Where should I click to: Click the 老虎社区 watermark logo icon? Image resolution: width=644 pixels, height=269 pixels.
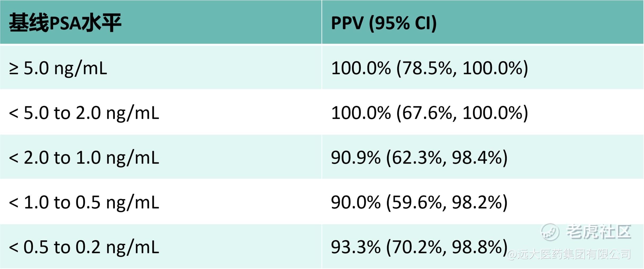click(550, 232)
